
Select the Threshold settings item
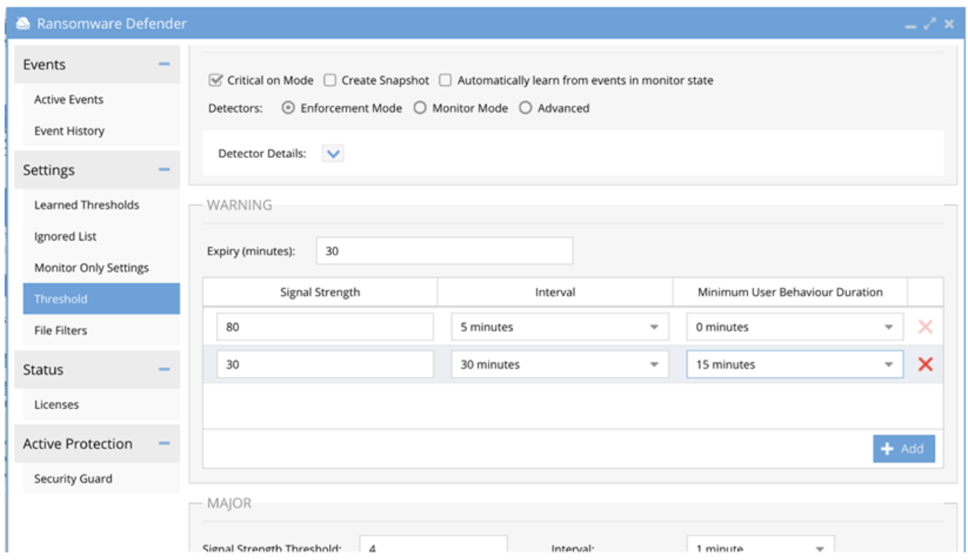coord(101,299)
